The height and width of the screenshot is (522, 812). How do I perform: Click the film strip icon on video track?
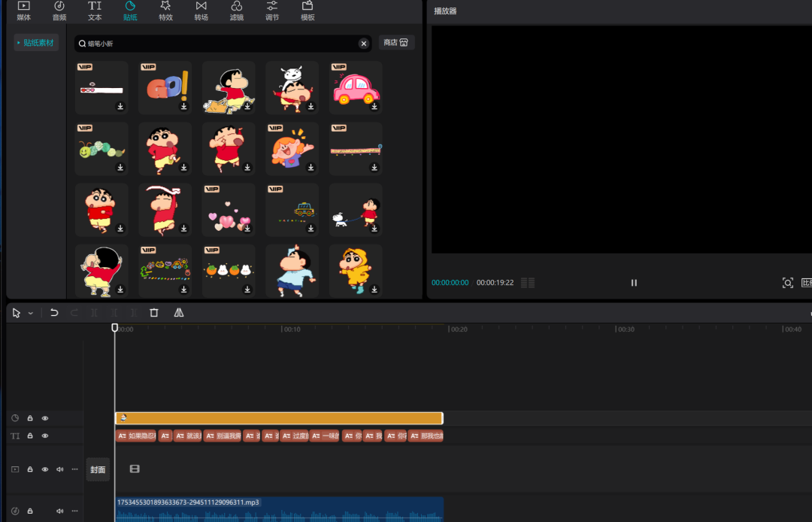tap(135, 469)
